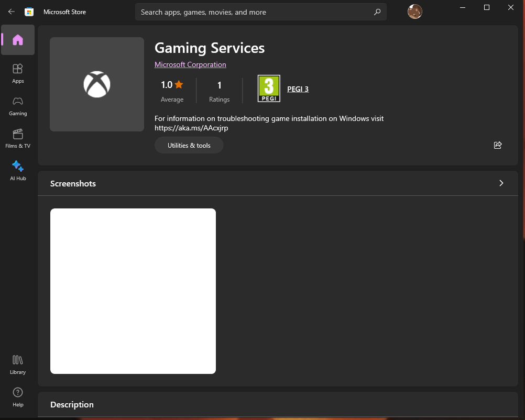Click the Screenshots heading
This screenshot has width=525, height=420.
[x=73, y=183]
